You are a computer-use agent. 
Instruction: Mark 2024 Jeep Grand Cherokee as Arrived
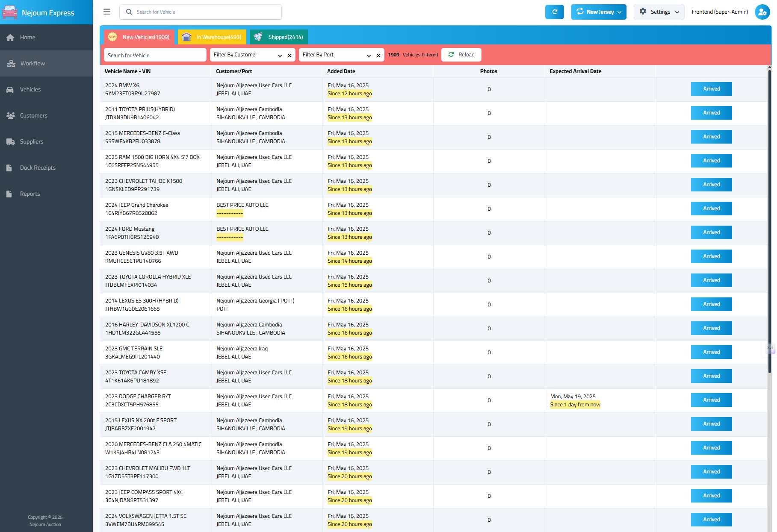711,209
